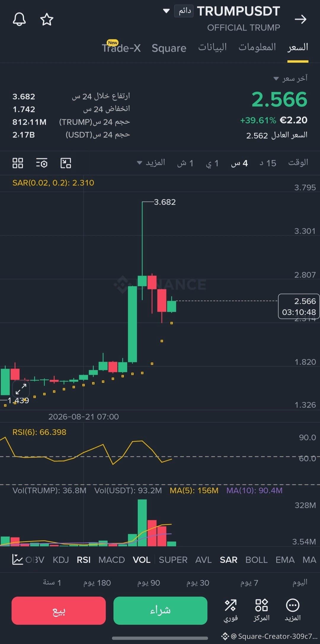Select the 180 يوم range
Image resolution: width=320 pixels, height=644 pixels.
pos(97,583)
